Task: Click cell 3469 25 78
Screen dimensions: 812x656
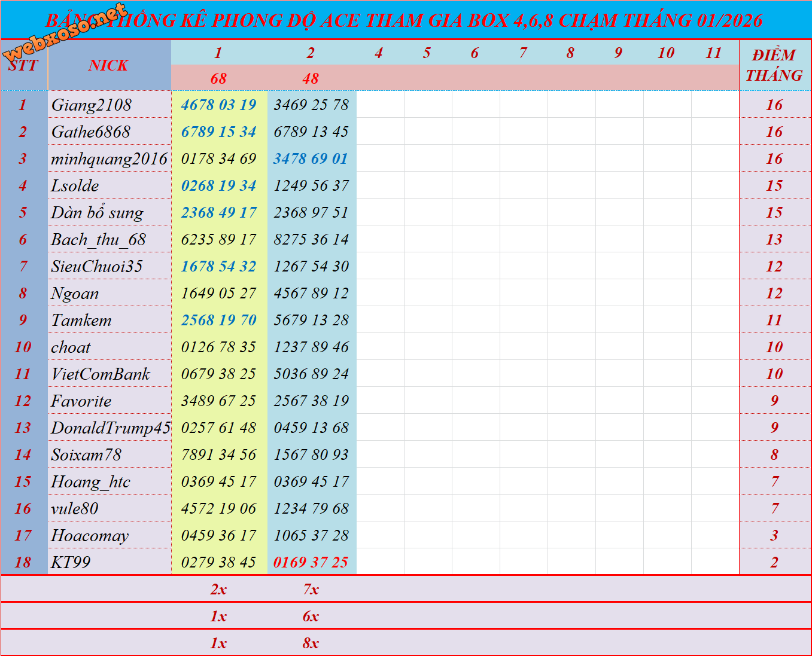Action: tap(311, 105)
